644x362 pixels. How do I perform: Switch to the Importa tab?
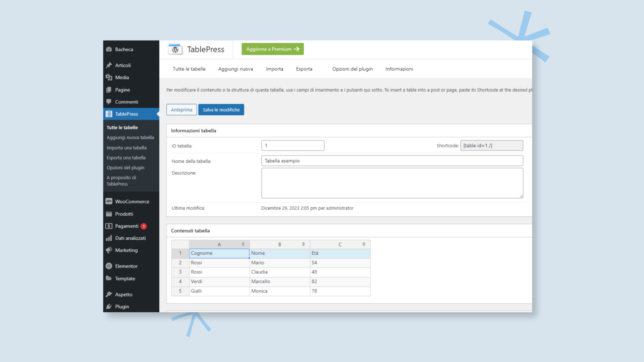(x=274, y=69)
